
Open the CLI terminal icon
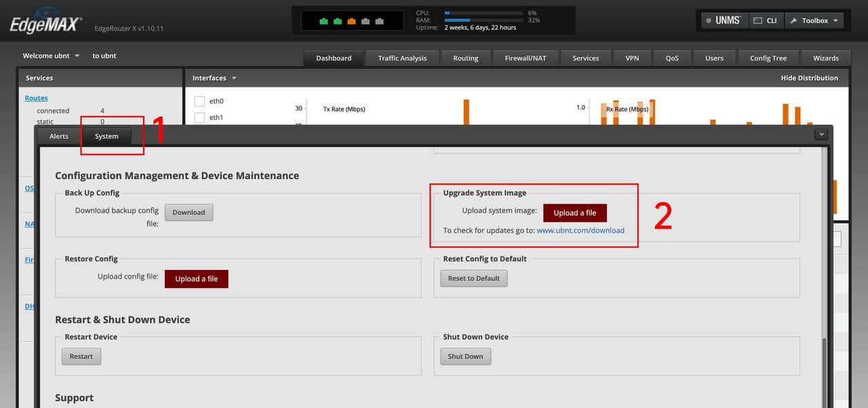765,20
